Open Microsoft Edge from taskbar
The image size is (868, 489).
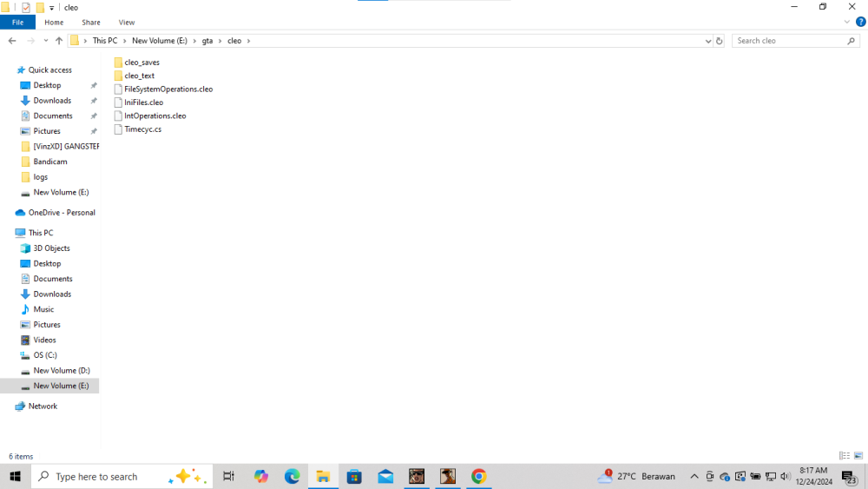[x=292, y=476]
